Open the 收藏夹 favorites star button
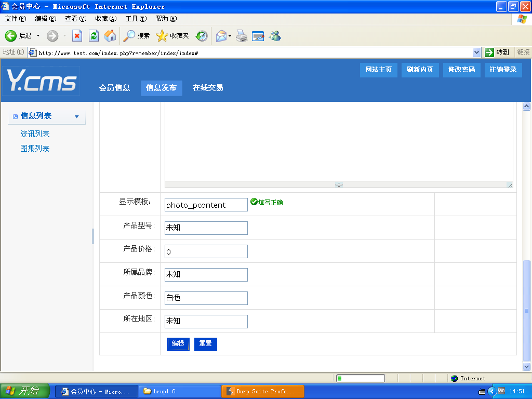Screen dimensions: 532x399 [172, 36]
